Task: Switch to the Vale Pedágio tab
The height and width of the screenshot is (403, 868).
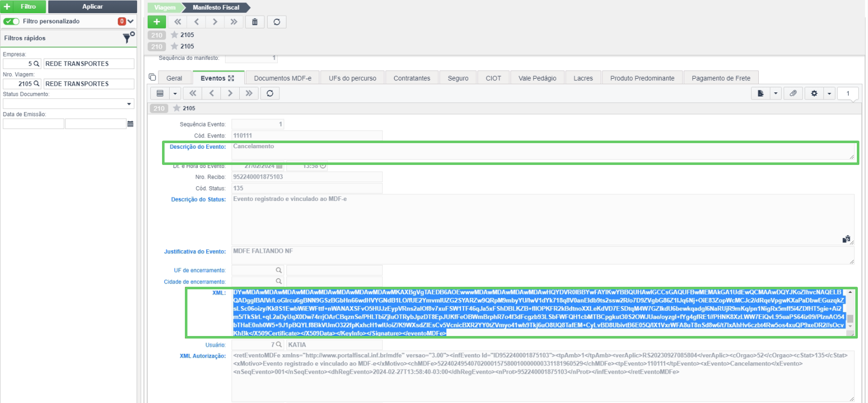Action: (x=537, y=78)
